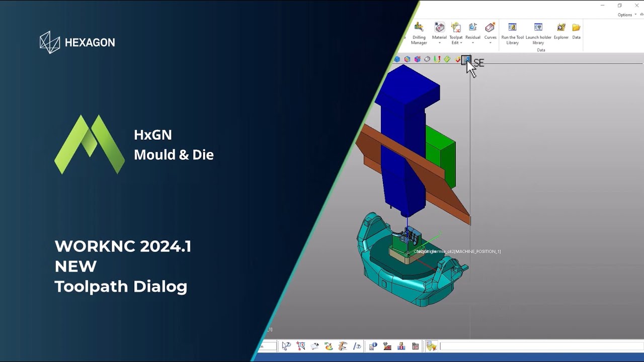This screenshot has width=644, height=362.
Task: Click the sheep icon in bottom toolbar
Action: (x=315, y=346)
